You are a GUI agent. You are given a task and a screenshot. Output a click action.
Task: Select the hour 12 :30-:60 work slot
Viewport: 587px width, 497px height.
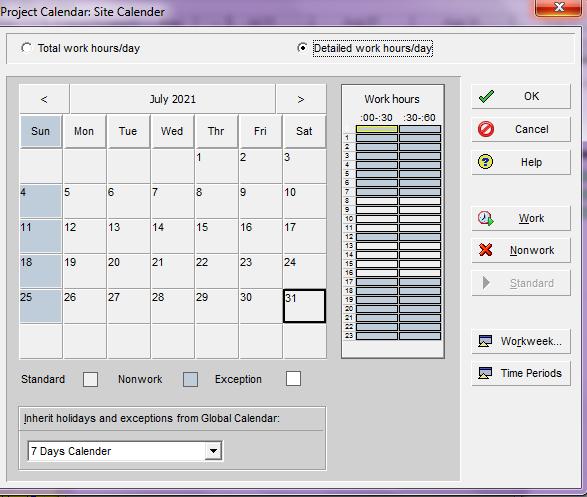pos(420,237)
